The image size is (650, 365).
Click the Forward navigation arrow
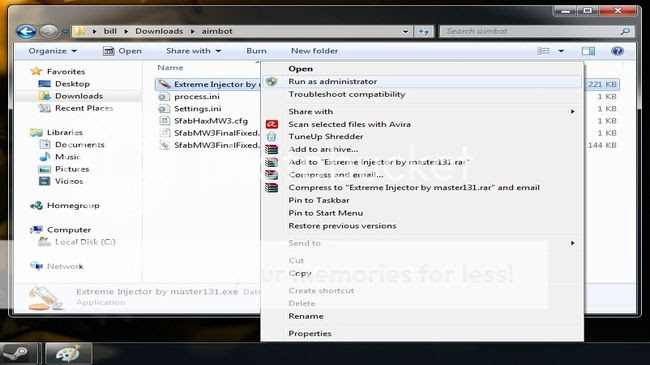[49, 31]
